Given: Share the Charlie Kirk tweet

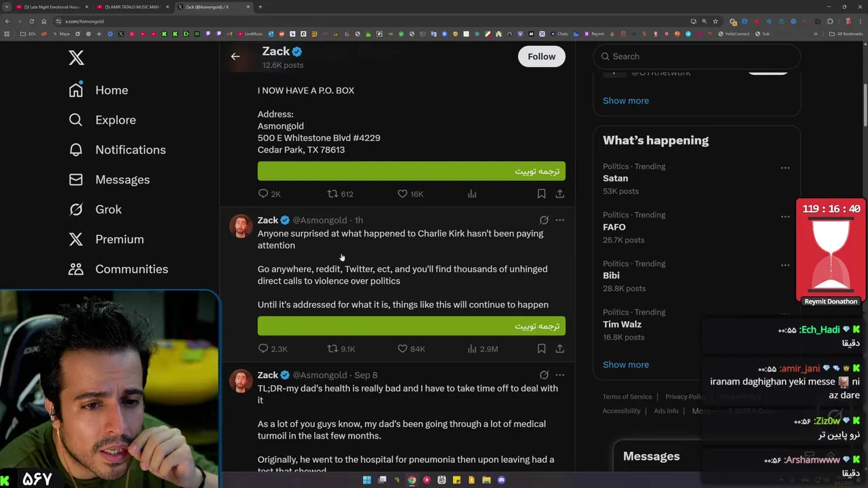Looking at the screenshot, I should (x=559, y=348).
